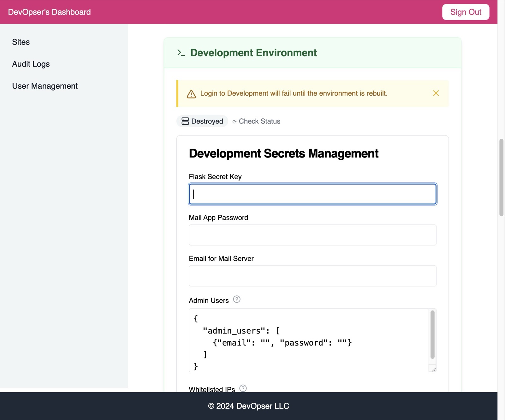This screenshot has height=420, width=505.
Task: Open Audit Logs in sidebar
Action: 31,64
